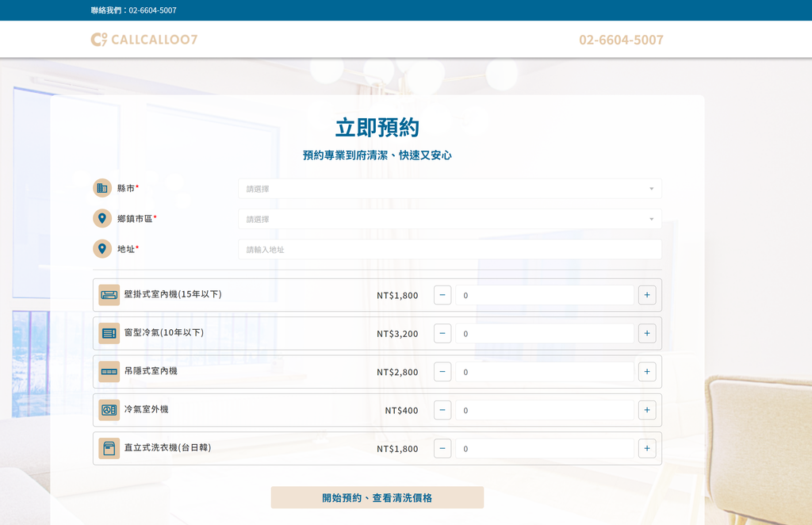Click the 地址 address input field

[450, 250]
